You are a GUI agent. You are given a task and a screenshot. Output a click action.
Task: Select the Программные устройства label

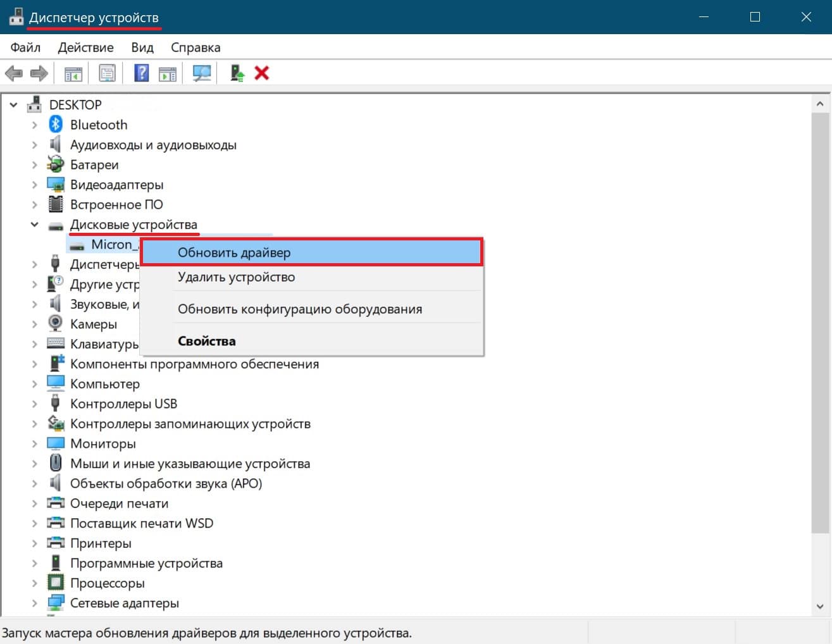pos(146,563)
